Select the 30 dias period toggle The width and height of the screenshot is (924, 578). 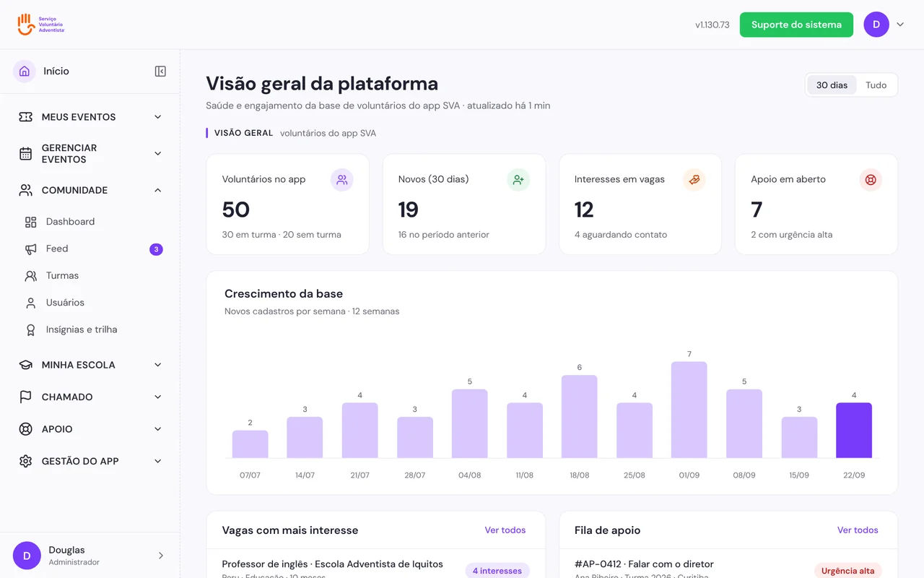(832, 85)
